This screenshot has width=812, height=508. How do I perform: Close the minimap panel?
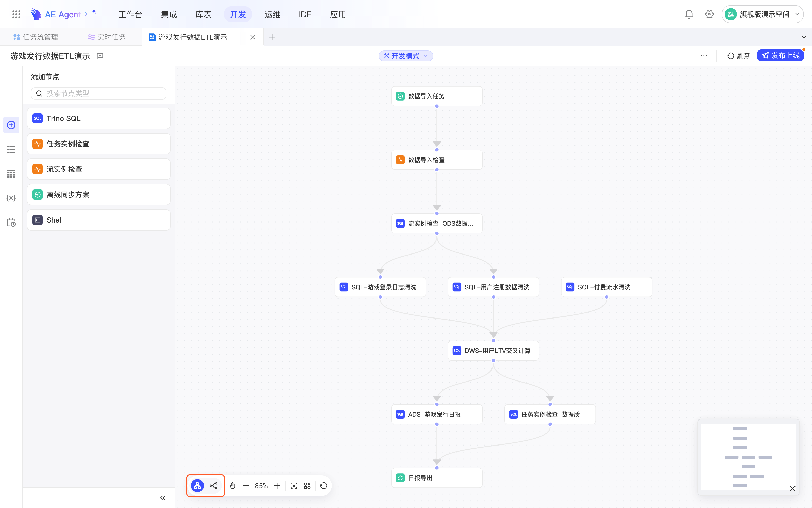(792, 488)
